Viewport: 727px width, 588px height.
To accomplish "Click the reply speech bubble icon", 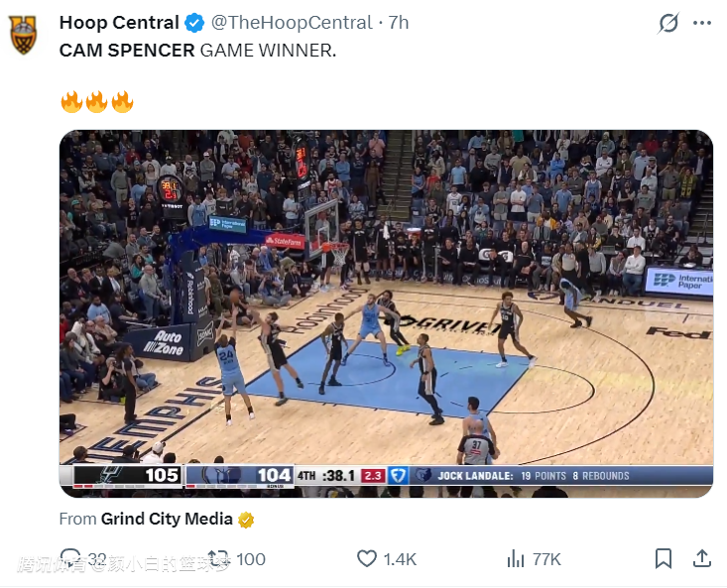I will tap(70, 558).
